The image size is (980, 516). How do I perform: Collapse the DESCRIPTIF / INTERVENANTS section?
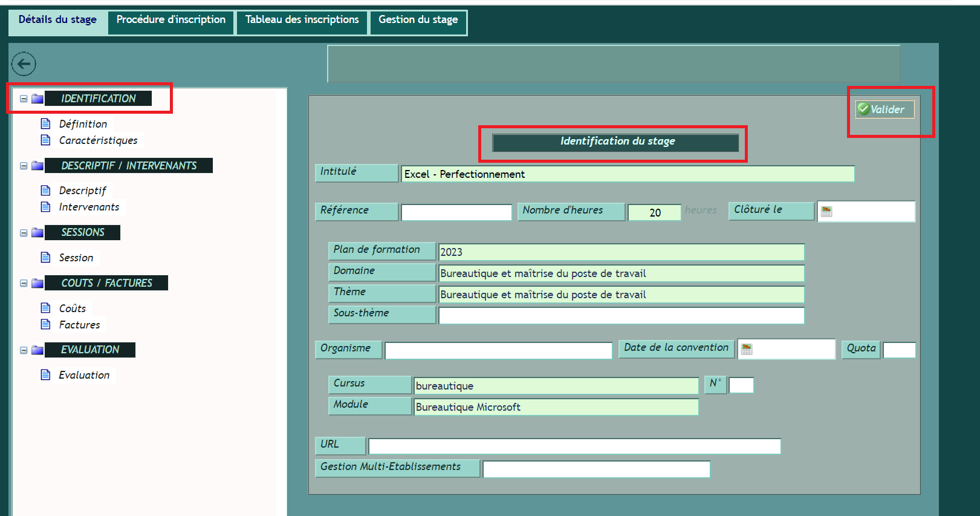[x=24, y=166]
